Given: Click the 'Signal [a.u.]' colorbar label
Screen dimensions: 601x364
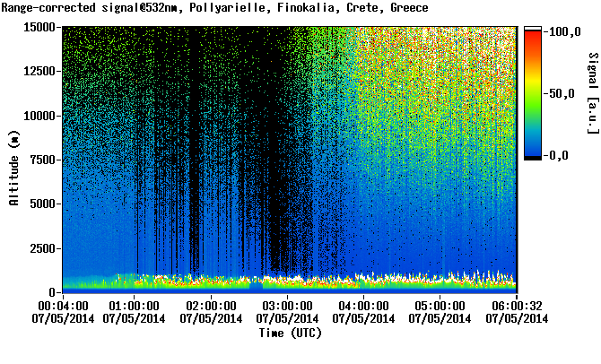Looking at the screenshot, I should point(593,93).
